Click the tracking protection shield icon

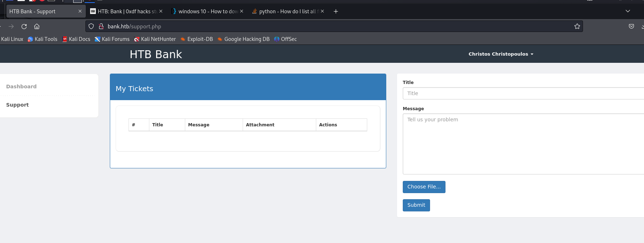[x=91, y=27]
